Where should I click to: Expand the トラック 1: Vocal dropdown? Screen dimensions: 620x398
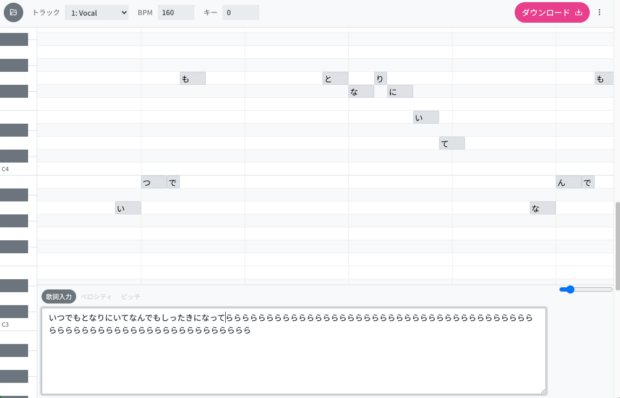tap(96, 13)
